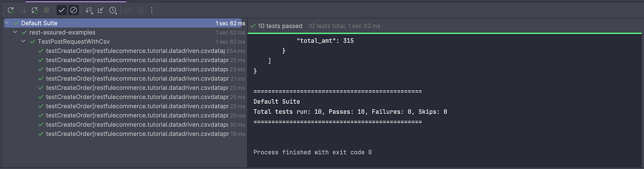Click the check icon of 854 ms test
The width and height of the screenshot is (644, 169).
(x=41, y=51)
